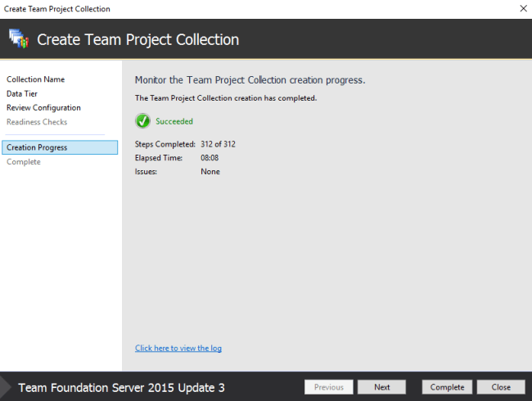The image size is (532, 401).
Task: Select the Creation Progress step
Action: (x=60, y=147)
